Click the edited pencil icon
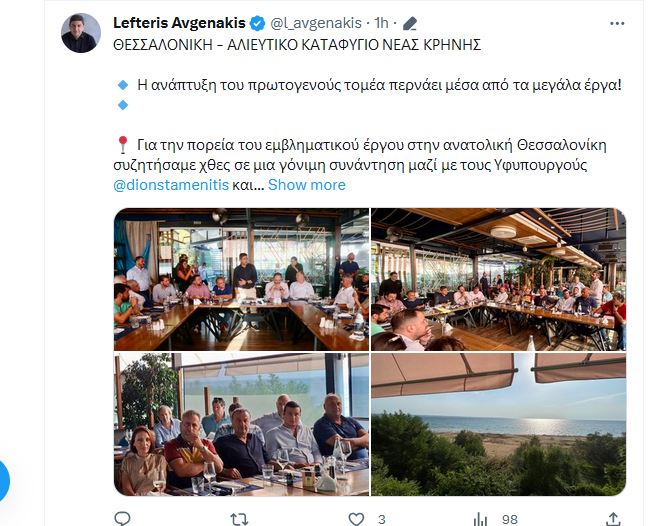The height and width of the screenshot is (526, 656). pyautogui.click(x=410, y=23)
